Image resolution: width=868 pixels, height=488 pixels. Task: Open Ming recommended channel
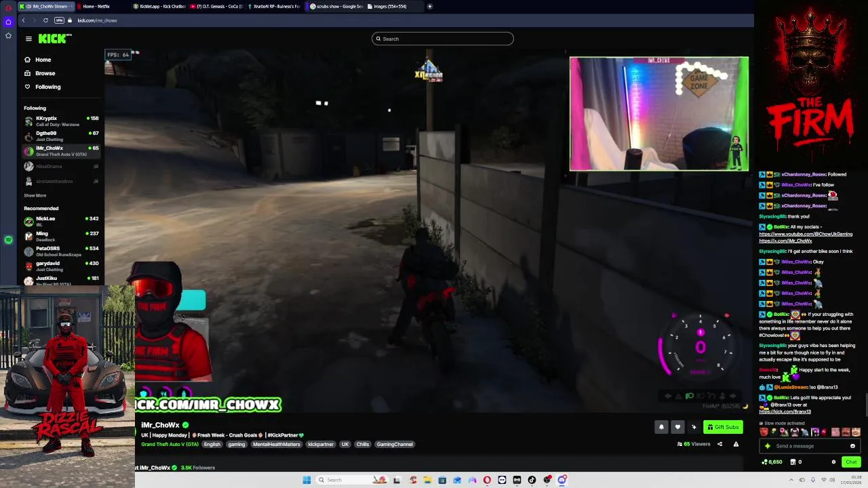tap(61, 237)
